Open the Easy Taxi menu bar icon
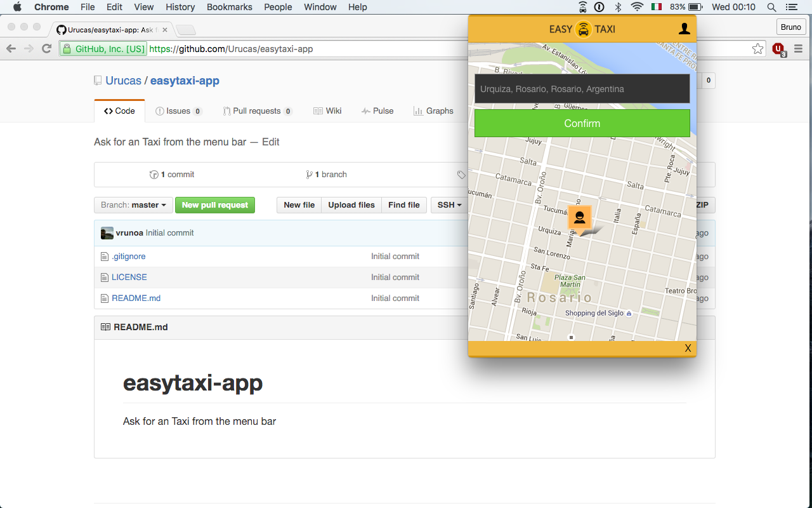 click(583, 7)
